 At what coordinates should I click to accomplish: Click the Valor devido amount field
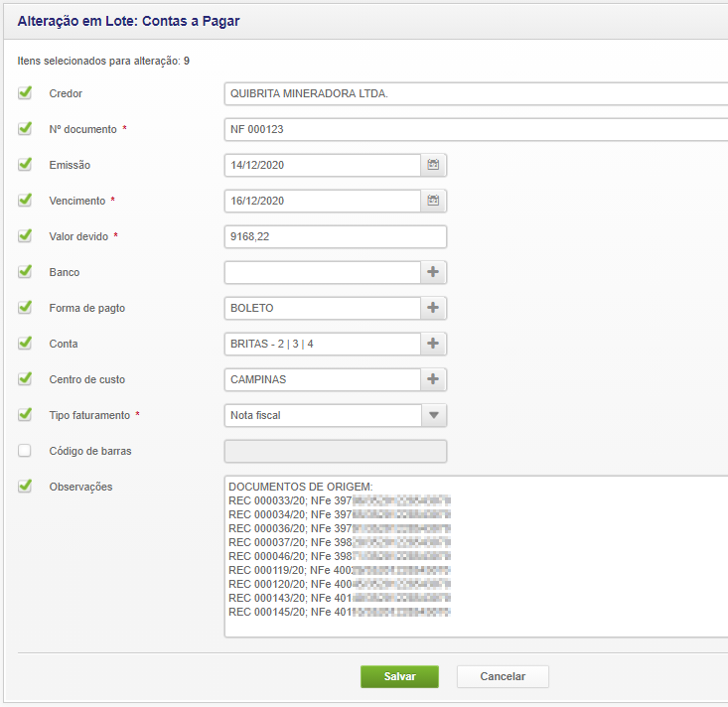point(335,236)
